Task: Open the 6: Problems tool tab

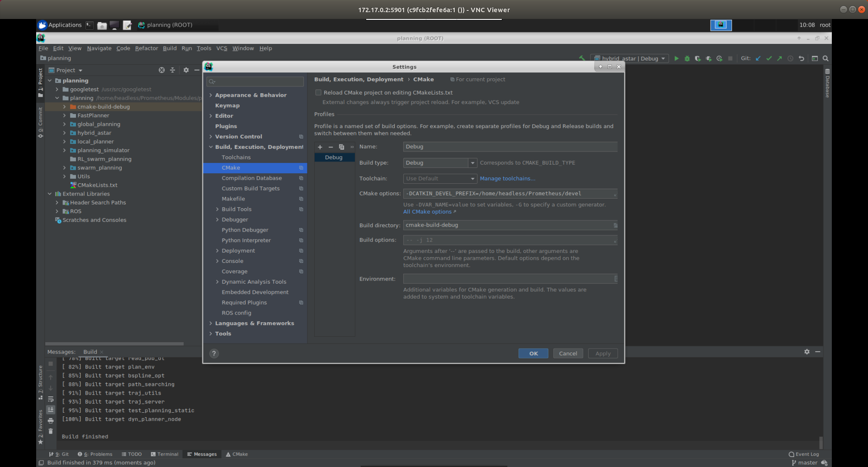Action: (x=95, y=454)
